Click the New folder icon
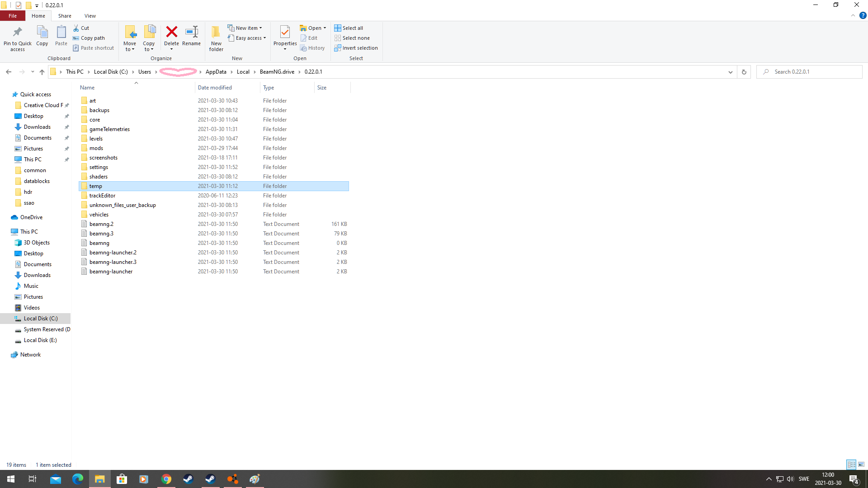This screenshot has width=868, height=488. [216, 32]
